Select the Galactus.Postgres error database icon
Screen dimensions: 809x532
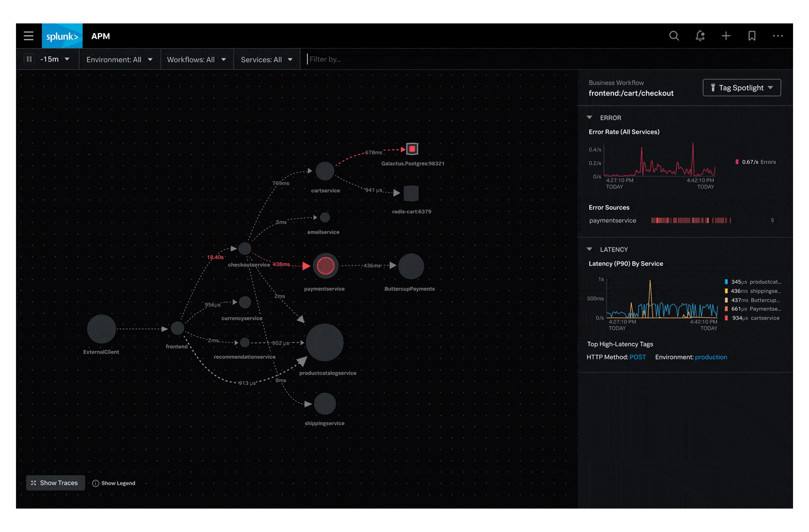click(412, 149)
